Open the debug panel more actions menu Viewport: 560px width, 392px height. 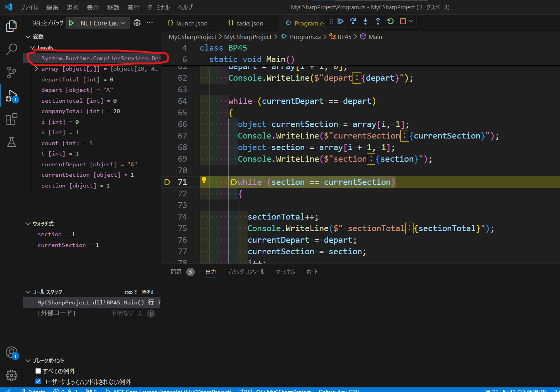[x=150, y=23]
